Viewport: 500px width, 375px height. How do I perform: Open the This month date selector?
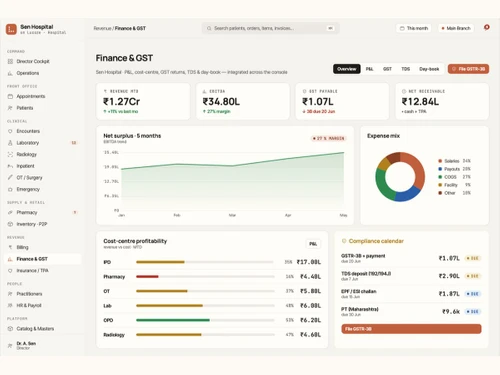pyautogui.click(x=414, y=28)
